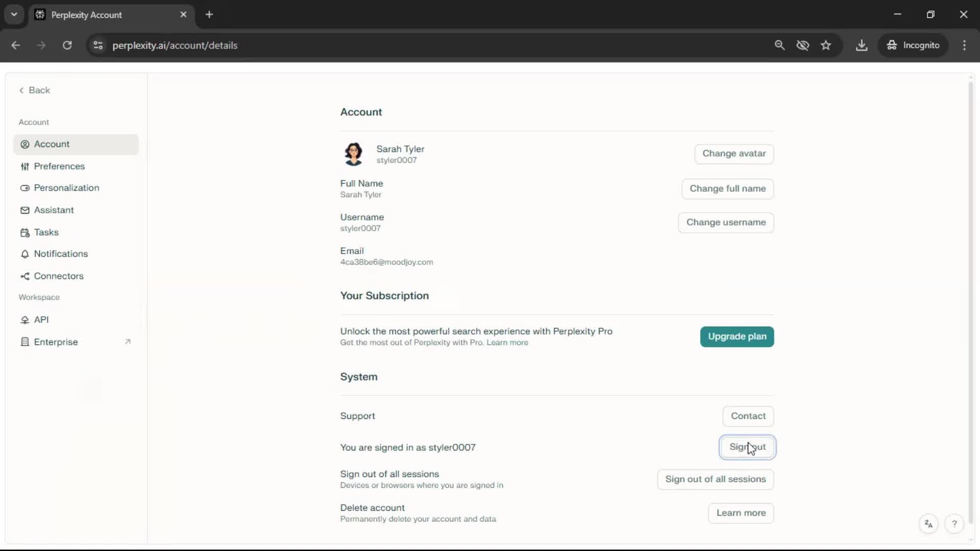Reload the page with the refresh icon
980x551 pixels.
[x=67, y=45]
